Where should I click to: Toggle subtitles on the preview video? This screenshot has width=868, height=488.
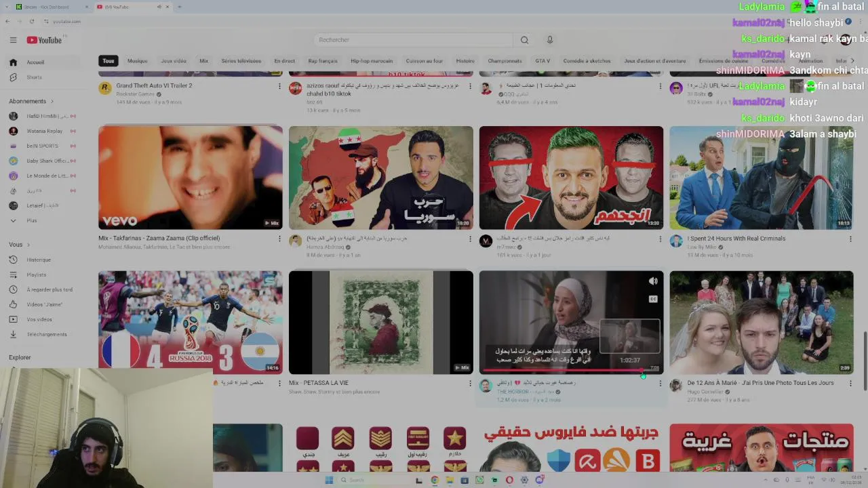coord(653,299)
